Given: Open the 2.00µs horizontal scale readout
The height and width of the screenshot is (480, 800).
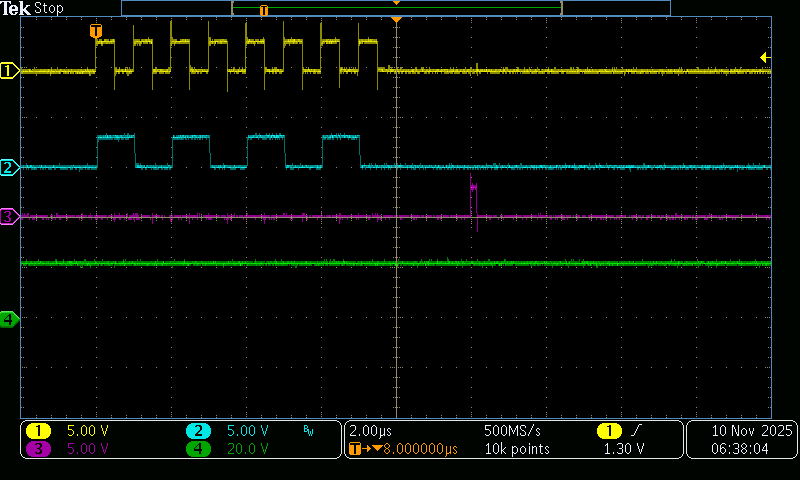Looking at the screenshot, I should 370,431.
